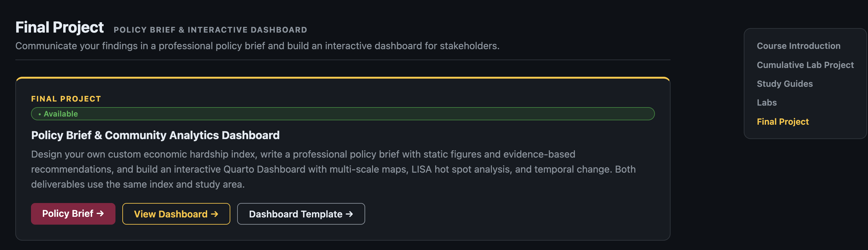Navigate to Course Introduction
868x250 pixels.
click(798, 45)
